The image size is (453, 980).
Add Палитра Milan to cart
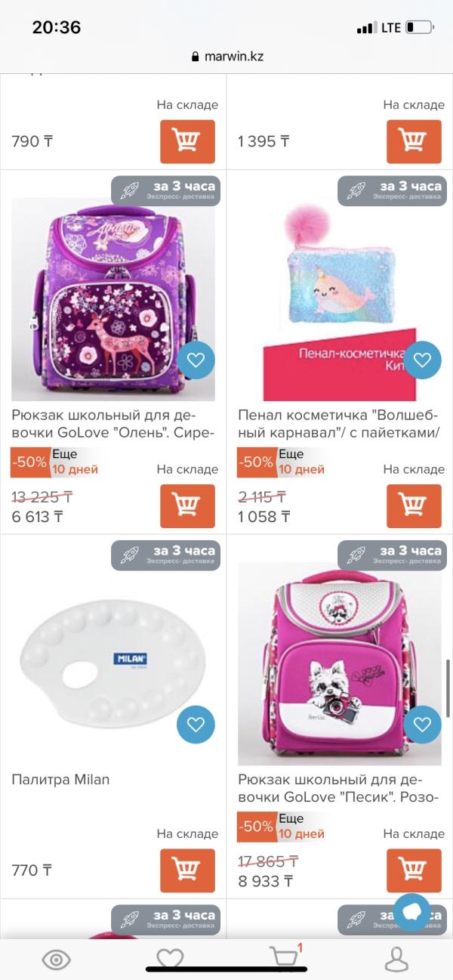click(187, 870)
